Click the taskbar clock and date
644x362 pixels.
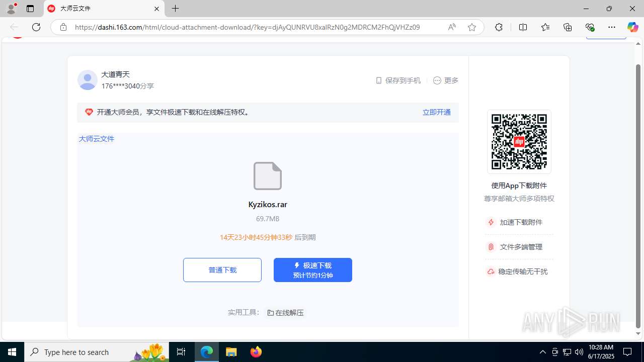point(601,352)
